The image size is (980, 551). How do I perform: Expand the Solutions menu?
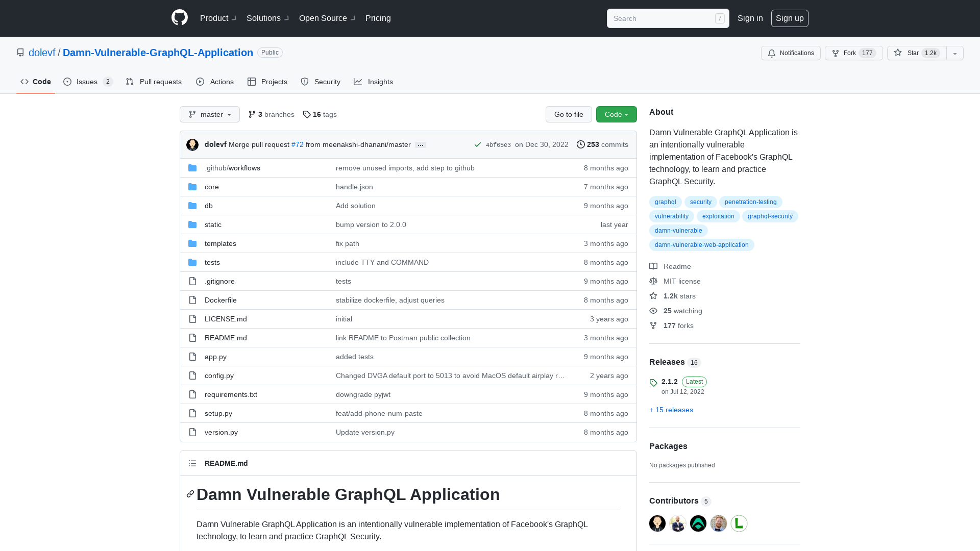267,18
